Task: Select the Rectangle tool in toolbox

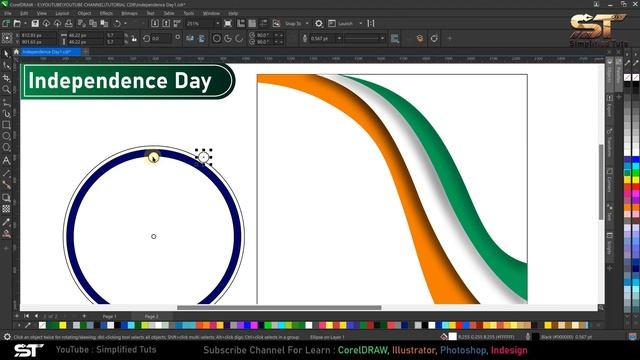Action: pyautogui.click(x=6, y=125)
